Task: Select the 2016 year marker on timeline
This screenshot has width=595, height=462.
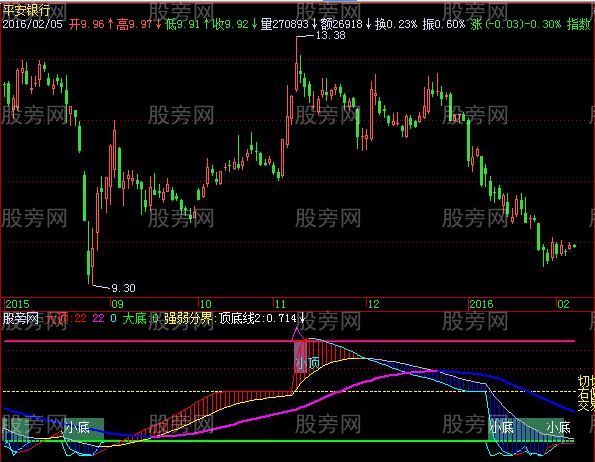Action: click(x=481, y=304)
